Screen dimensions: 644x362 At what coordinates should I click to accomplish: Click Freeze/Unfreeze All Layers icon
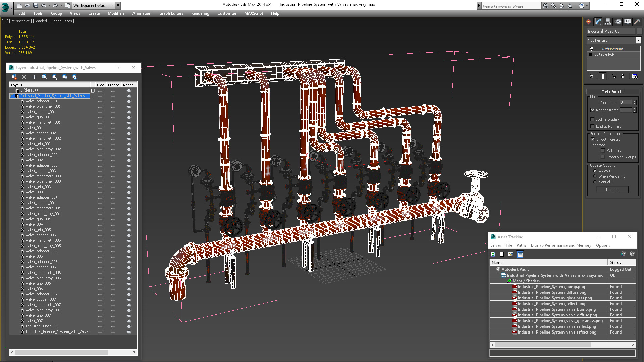tap(74, 77)
